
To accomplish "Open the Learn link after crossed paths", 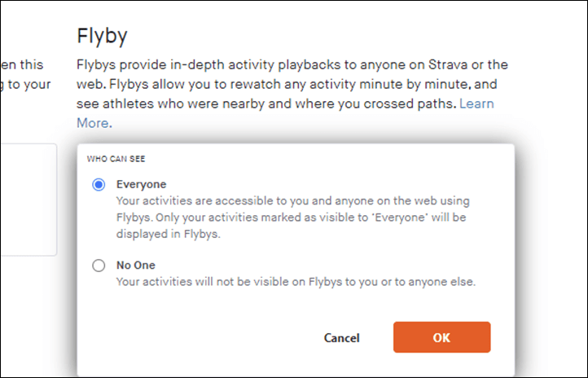I will pyautogui.click(x=476, y=103).
